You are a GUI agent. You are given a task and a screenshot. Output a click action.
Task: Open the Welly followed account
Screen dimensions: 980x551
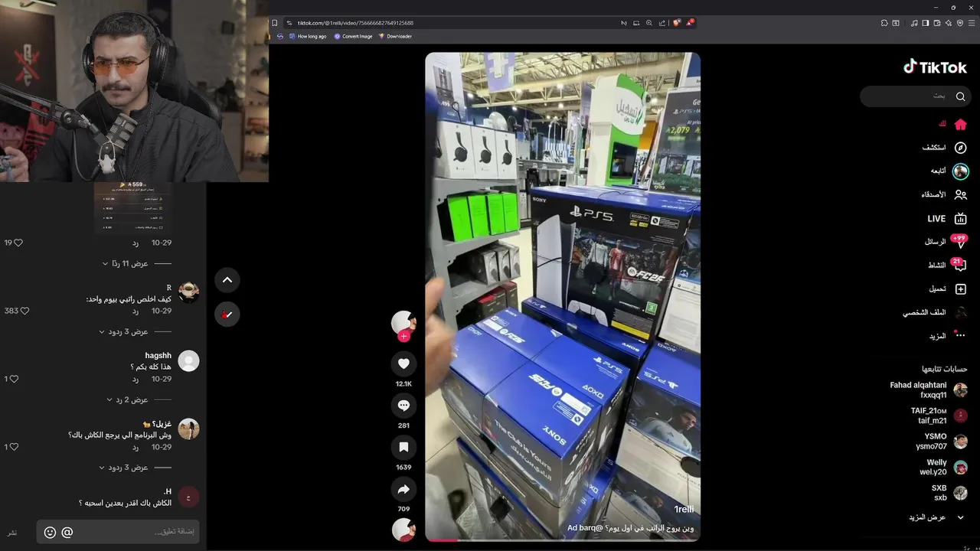944,468
